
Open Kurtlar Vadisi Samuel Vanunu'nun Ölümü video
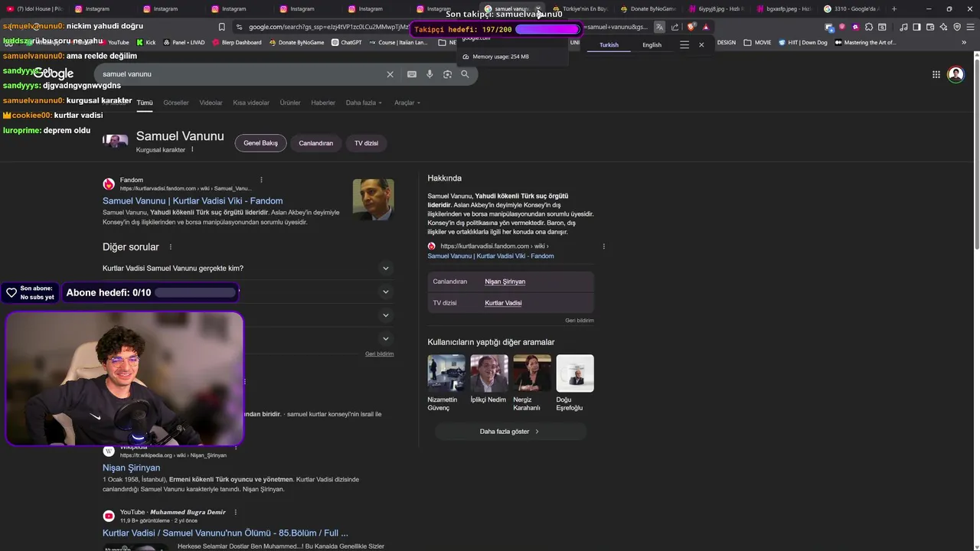225,533
